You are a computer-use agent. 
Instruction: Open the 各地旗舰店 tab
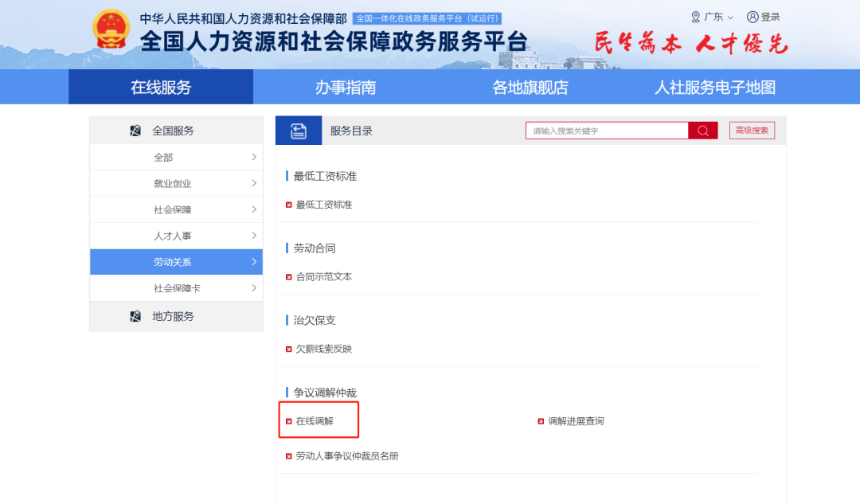point(530,88)
